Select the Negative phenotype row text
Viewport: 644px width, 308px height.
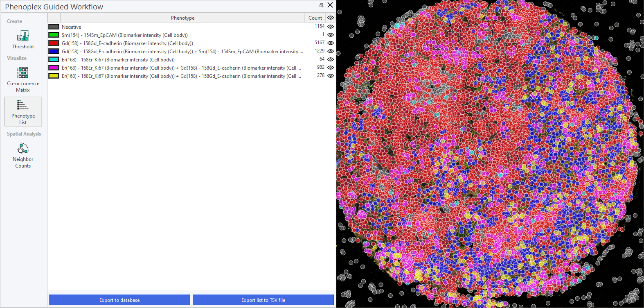pyautogui.click(x=72, y=27)
